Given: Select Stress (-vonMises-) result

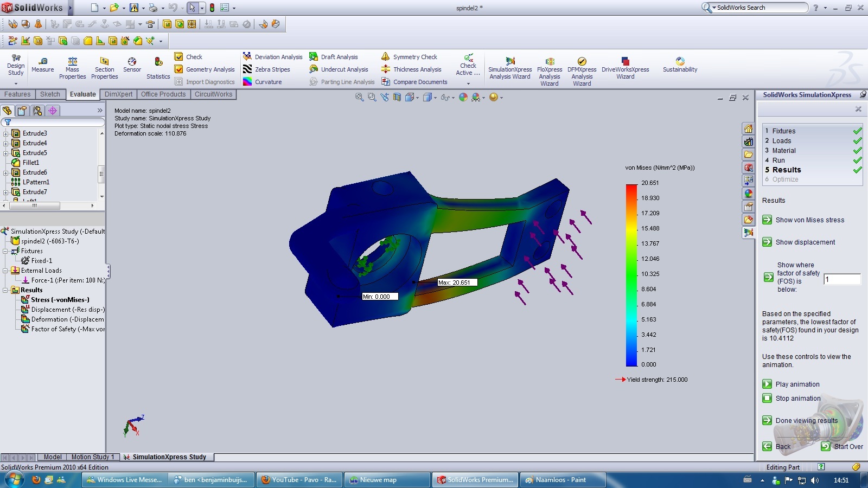Looking at the screenshot, I should click(55, 300).
